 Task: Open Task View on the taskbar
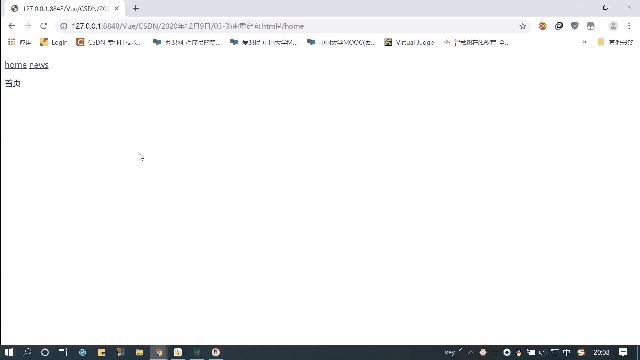63,352
